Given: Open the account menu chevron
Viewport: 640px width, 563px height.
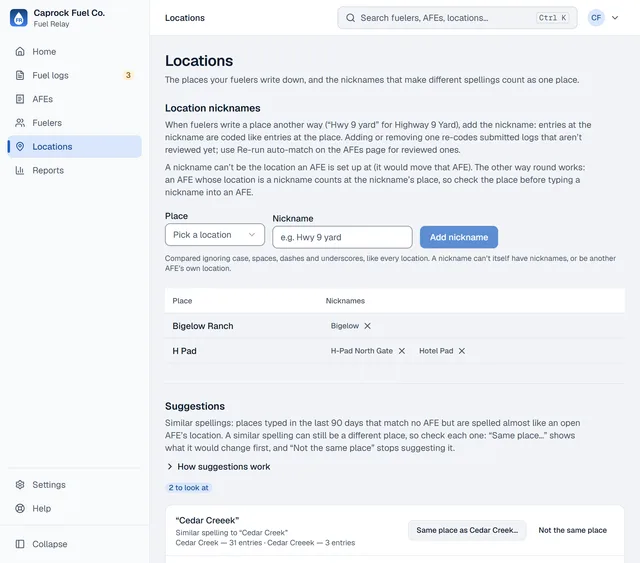Looking at the screenshot, I should pyautogui.click(x=615, y=18).
